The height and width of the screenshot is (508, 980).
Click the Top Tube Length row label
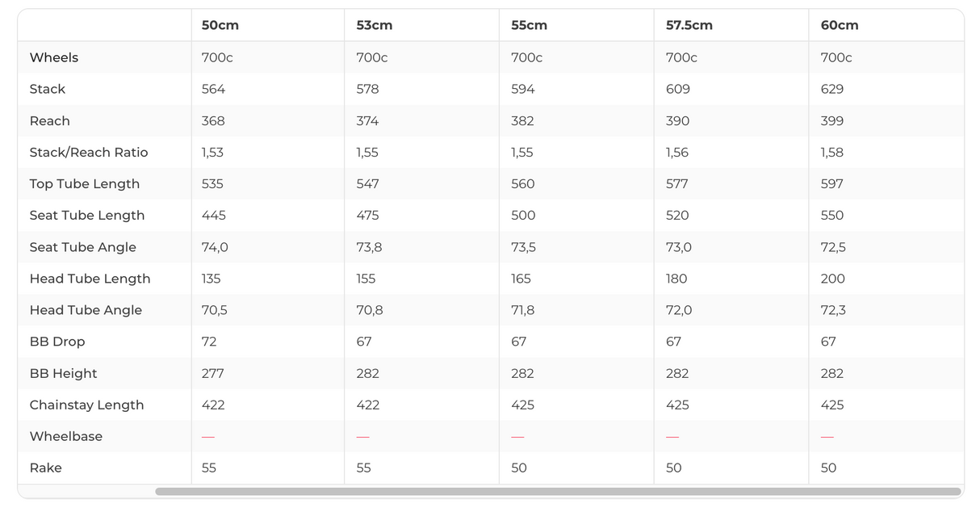(85, 183)
